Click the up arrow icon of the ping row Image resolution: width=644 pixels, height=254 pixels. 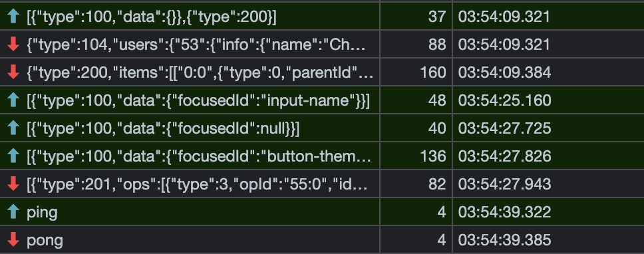[13, 211]
